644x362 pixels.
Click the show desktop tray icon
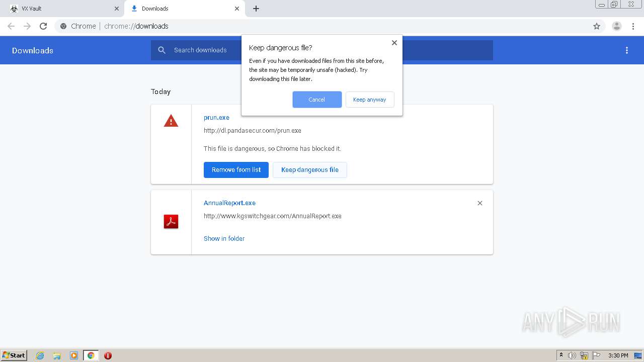click(x=638, y=355)
